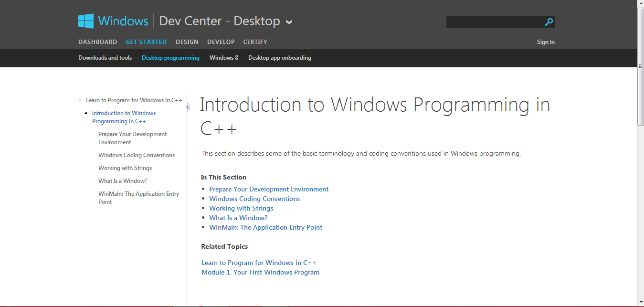
Task: Open Windows Coding Conventions in sidebar
Action: 137,155
